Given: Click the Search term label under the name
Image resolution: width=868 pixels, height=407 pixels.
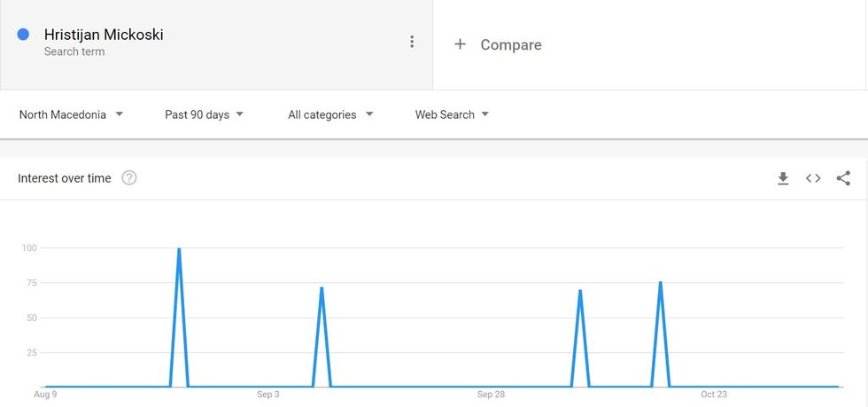Looking at the screenshot, I should (x=74, y=51).
